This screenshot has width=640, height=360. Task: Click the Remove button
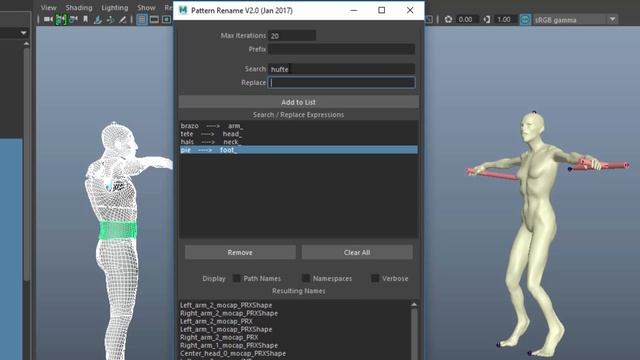[x=240, y=252]
